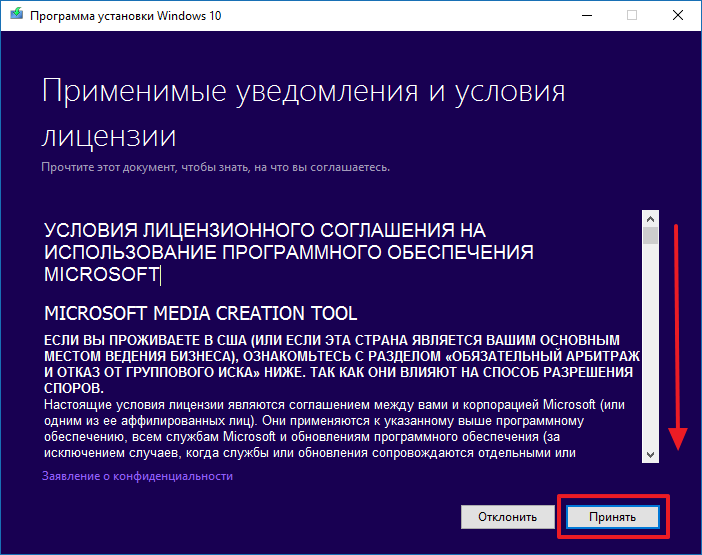Decline the license with the Отклонить button

[507, 517]
